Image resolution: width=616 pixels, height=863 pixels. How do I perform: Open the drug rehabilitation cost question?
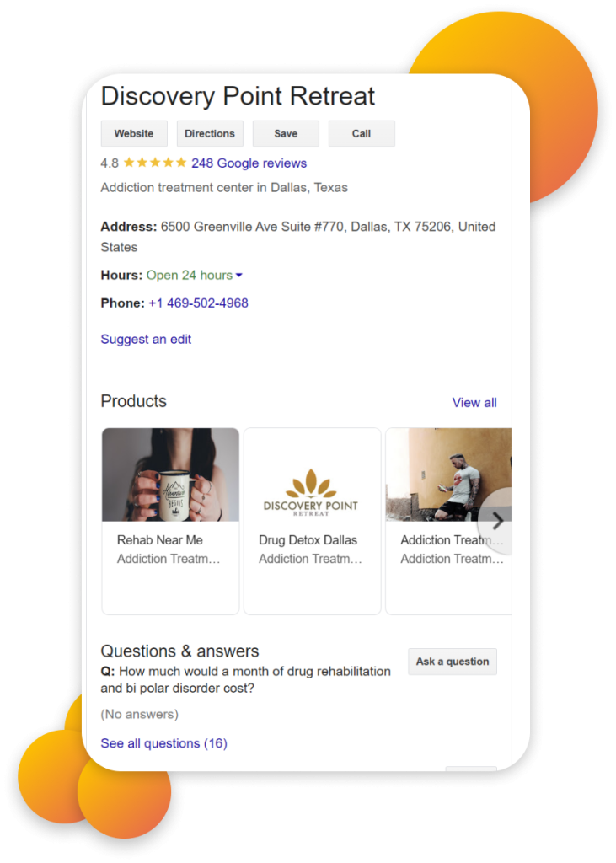[x=245, y=680]
